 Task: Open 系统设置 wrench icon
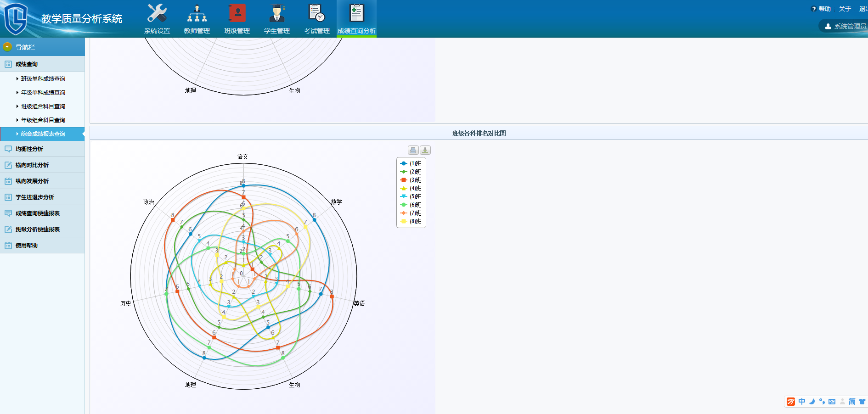click(x=157, y=13)
